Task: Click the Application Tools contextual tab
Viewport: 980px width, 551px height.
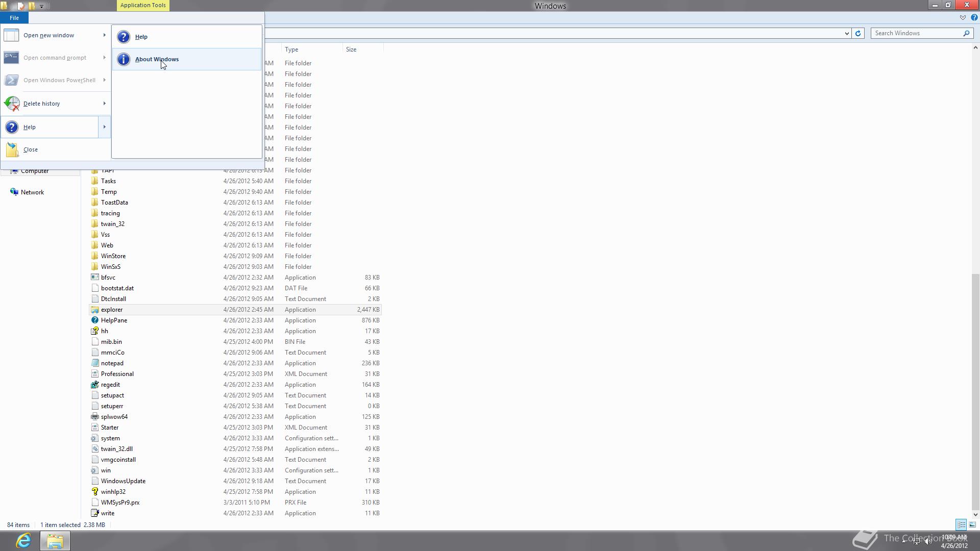Action: click(x=143, y=5)
